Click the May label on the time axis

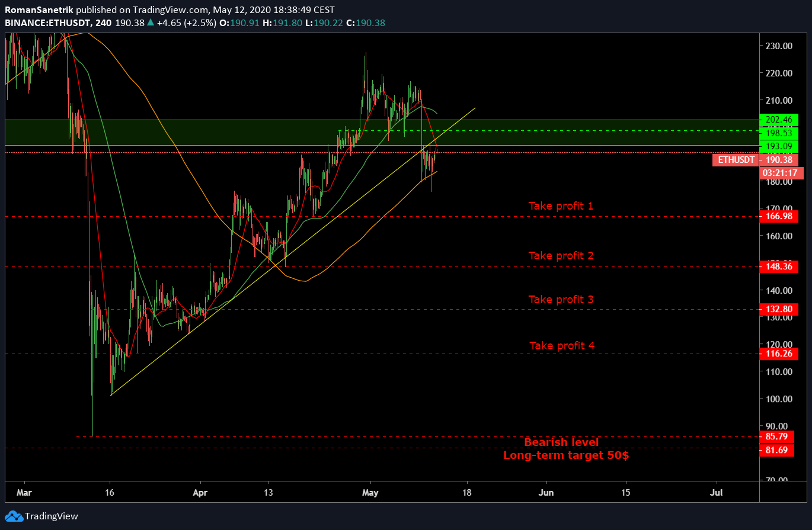pos(370,492)
